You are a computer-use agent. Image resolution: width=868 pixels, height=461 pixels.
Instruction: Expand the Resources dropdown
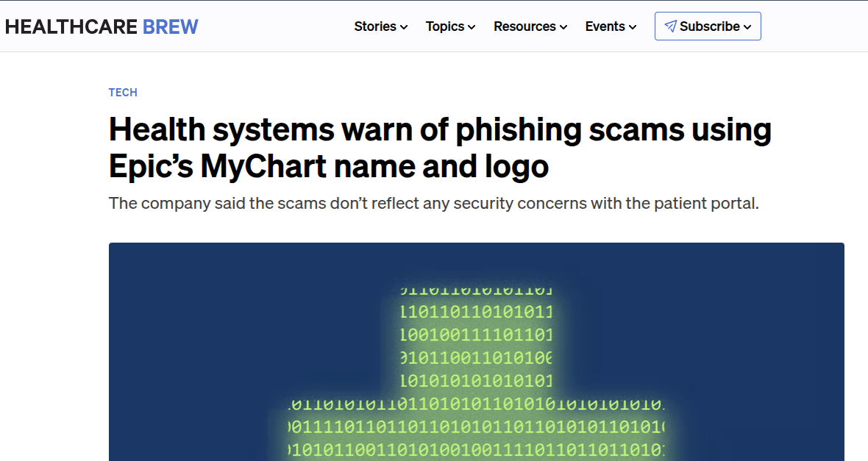[x=530, y=26]
